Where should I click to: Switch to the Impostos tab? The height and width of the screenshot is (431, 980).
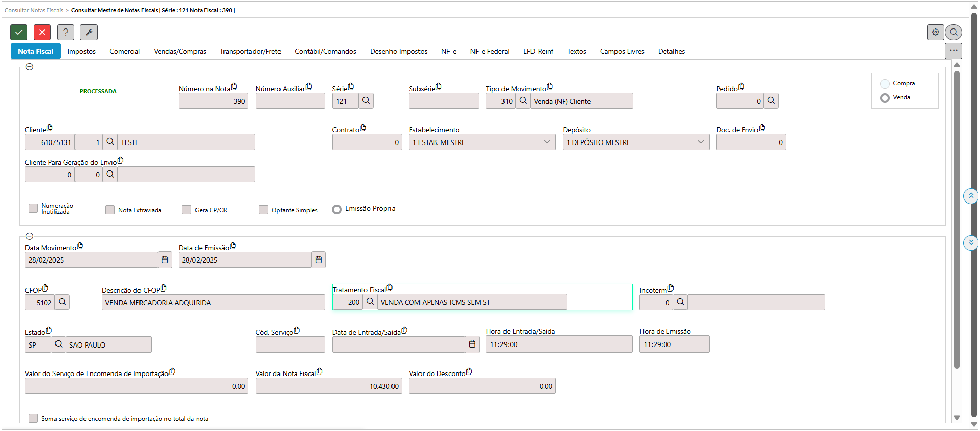pyautogui.click(x=81, y=51)
